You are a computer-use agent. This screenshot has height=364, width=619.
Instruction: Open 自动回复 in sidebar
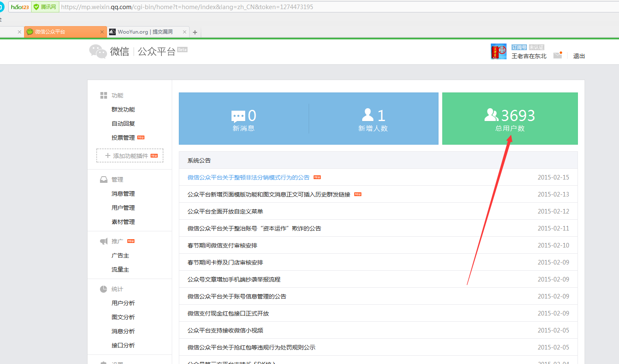click(123, 124)
